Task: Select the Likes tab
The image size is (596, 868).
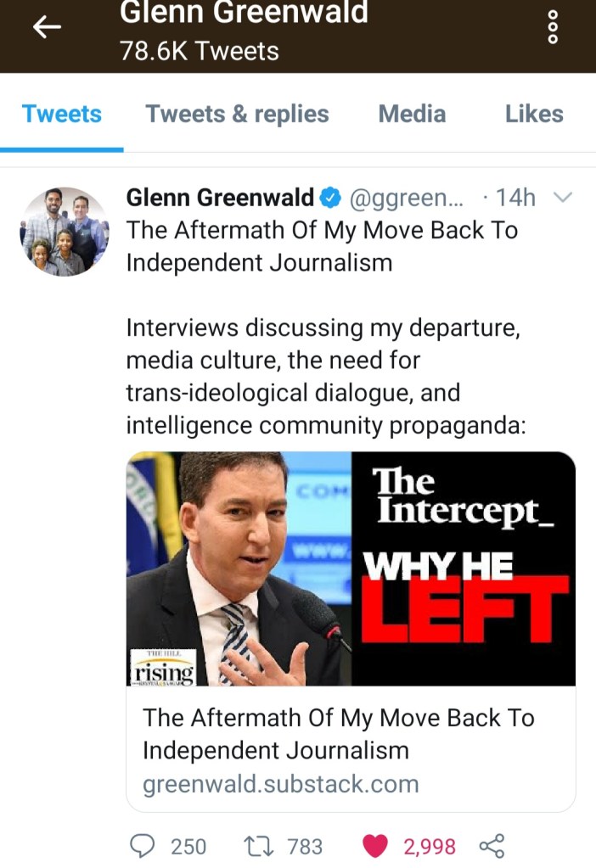Action: click(x=534, y=114)
